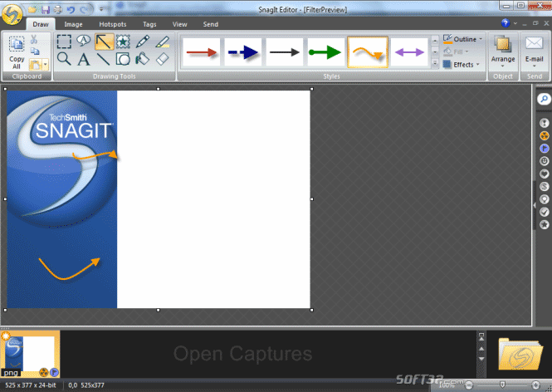This screenshot has width=552, height=392.
Task: Select the Callout speech bubble tool
Action: 84,42
